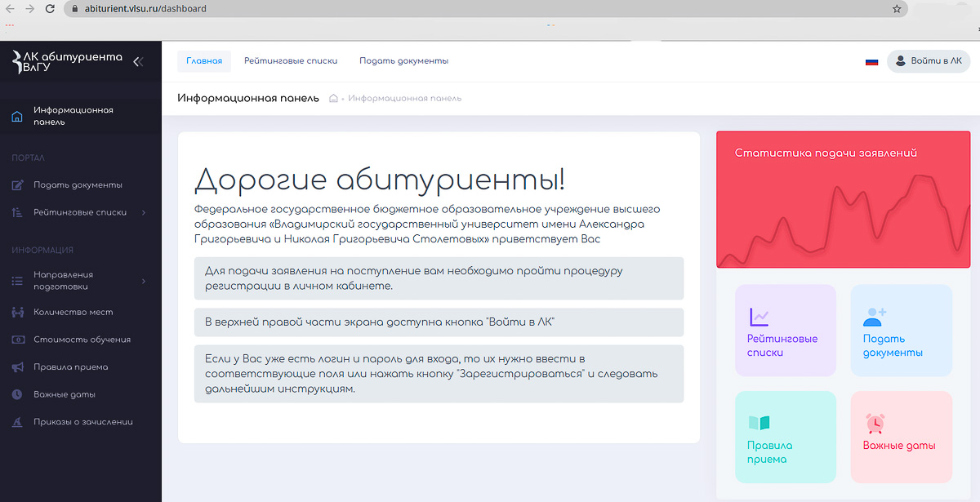Viewport: 980px width, 502px height.
Task: Select Подать документы in top navigation
Action: point(403,61)
